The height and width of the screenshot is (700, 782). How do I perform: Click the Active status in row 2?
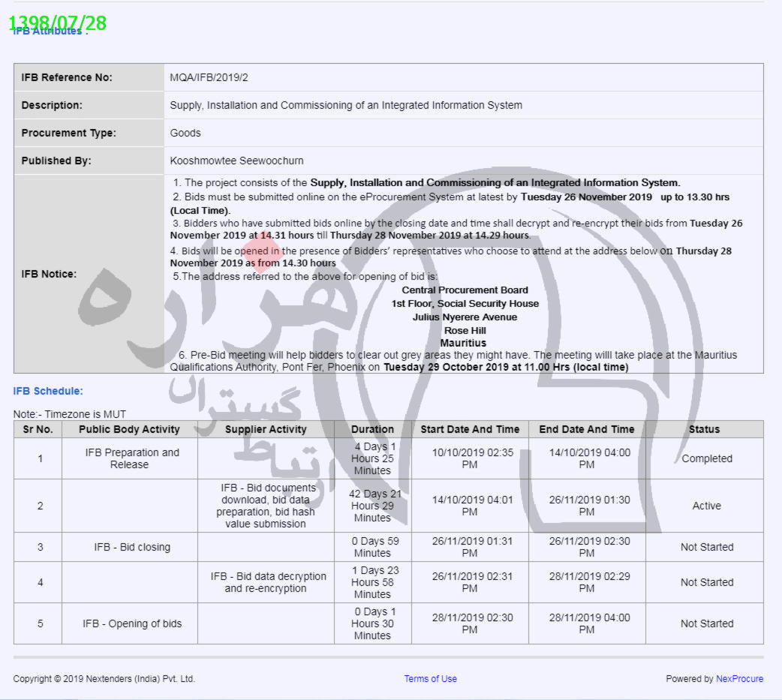(706, 506)
